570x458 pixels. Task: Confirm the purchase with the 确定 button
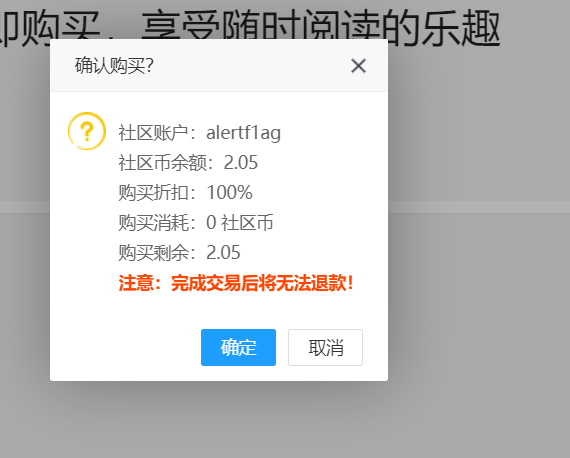point(238,347)
